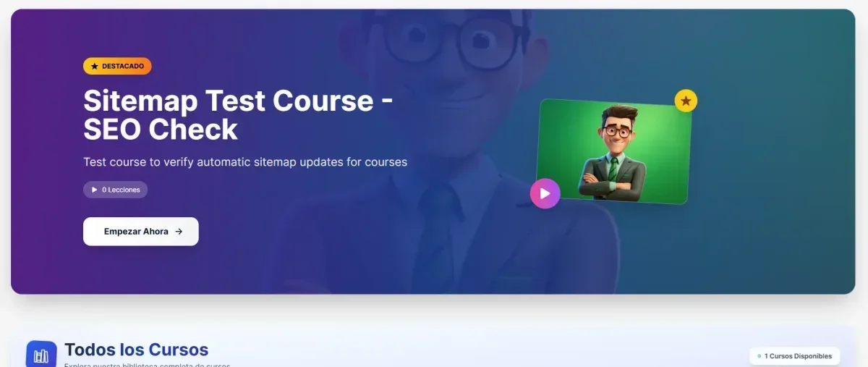Screen dimensions: 868x367
Task: Click the blue books icon beside Todos los Cursos
Action: click(41, 355)
